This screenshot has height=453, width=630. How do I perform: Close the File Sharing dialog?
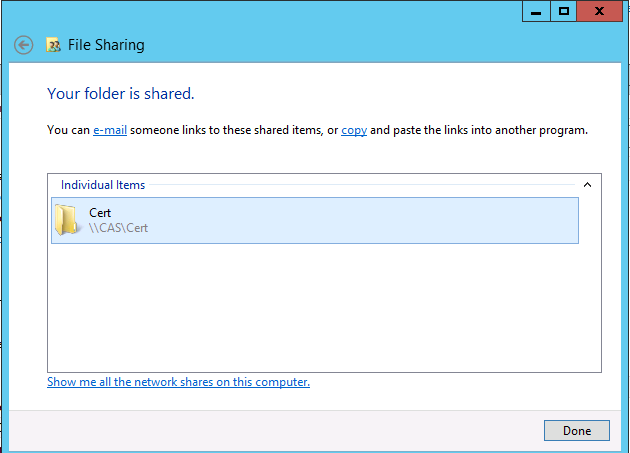pos(599,11)
